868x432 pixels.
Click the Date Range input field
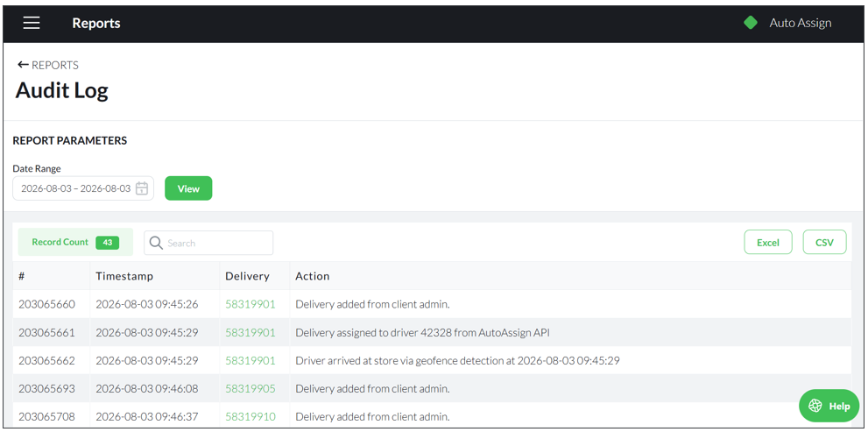click(x=83, y=188)
